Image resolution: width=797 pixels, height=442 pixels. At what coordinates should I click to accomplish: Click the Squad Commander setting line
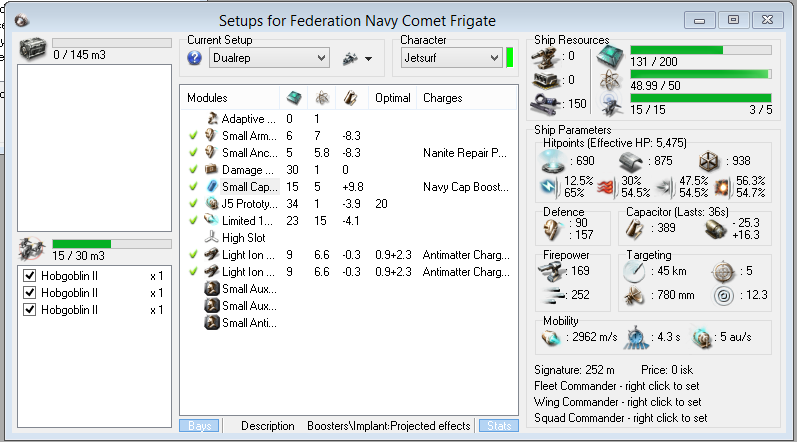tap(621, 418)
